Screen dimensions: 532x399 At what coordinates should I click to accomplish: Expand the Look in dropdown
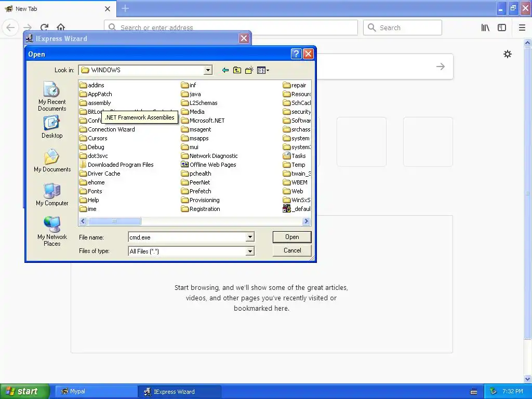(x=208, y=70)
